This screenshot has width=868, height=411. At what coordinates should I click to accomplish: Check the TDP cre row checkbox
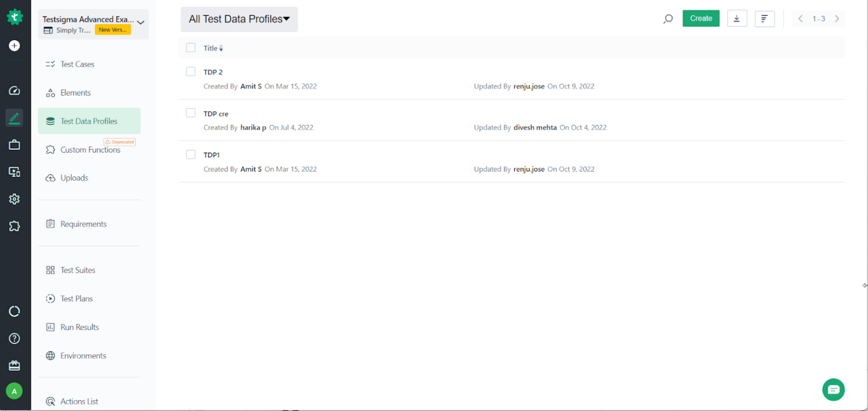point(190,113)
